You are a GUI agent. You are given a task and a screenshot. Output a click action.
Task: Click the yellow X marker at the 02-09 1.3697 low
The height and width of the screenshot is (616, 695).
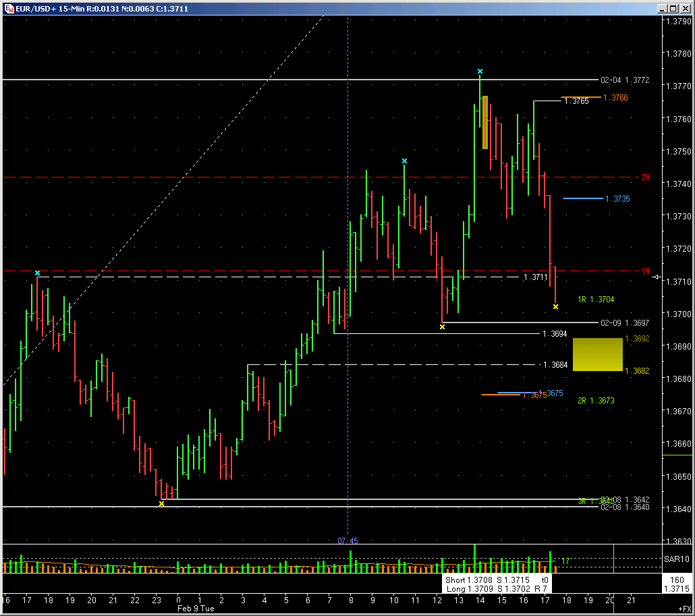point(442,327)
